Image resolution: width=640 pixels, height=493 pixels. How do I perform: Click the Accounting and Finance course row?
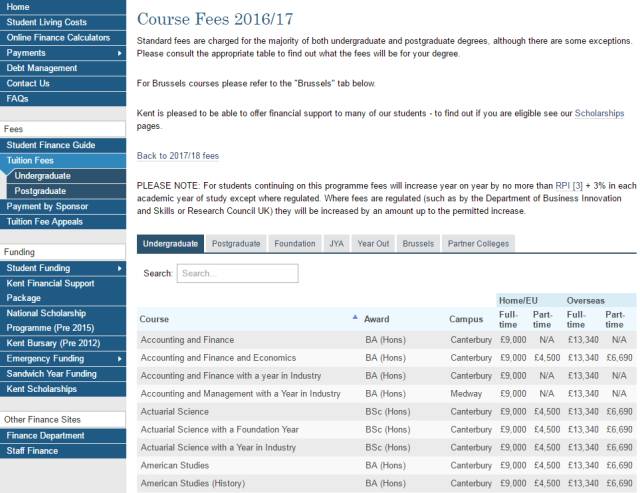(387, 340)
